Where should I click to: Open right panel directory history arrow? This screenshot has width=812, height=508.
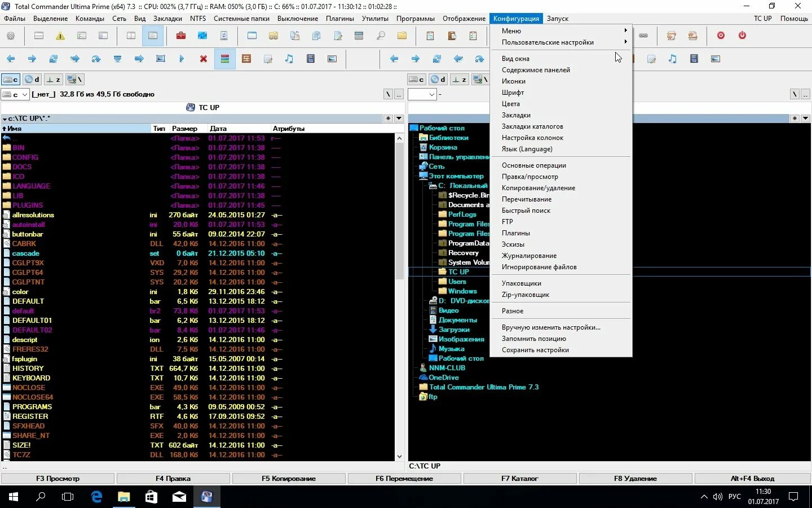[x=805, y=119]
